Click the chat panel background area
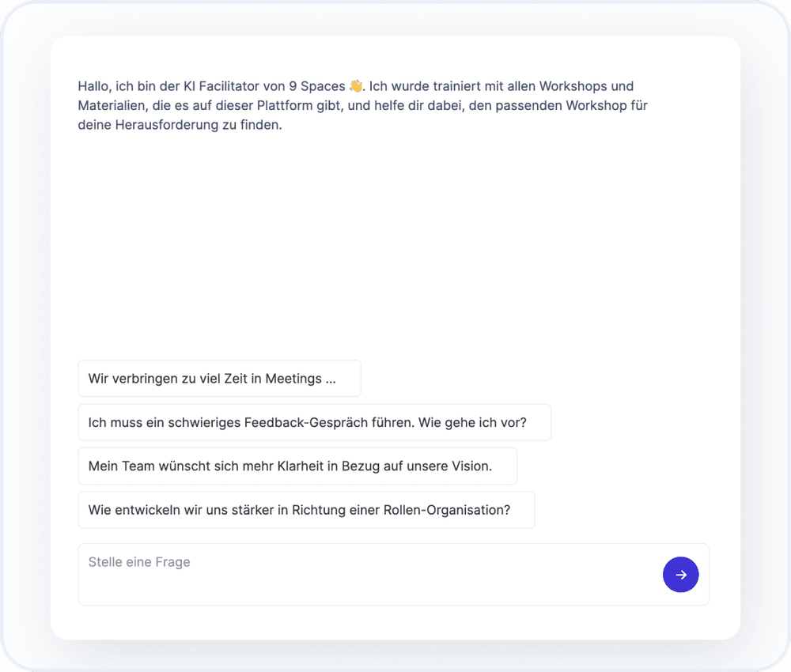791x672 pixels. pos(395,237)
